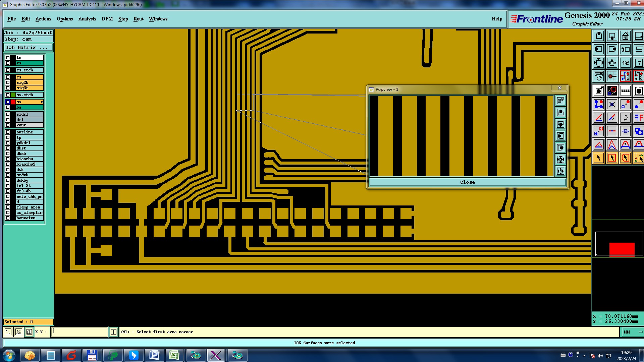
Task: Select the measure ruler tool
Action: coord(625,91)
